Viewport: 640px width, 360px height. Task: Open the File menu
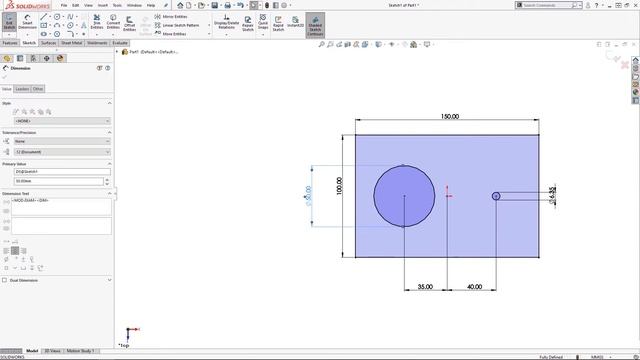tap(64, 5)
